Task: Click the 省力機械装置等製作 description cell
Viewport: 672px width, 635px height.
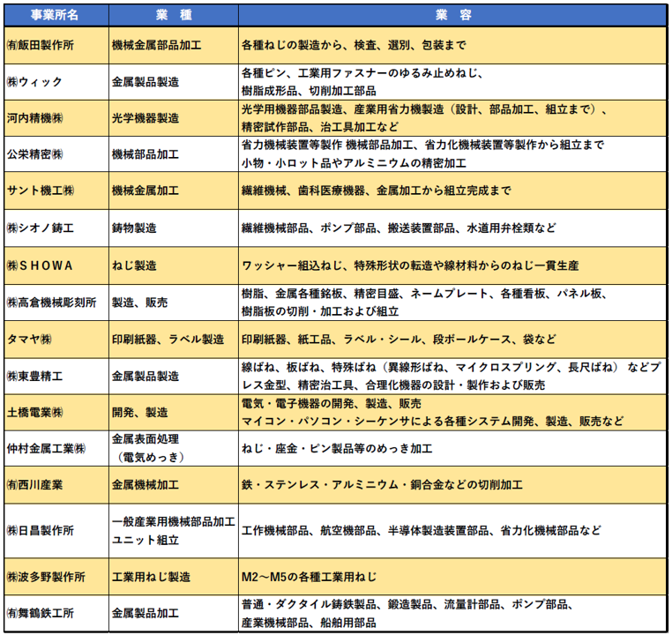Action: click(452, 154)
